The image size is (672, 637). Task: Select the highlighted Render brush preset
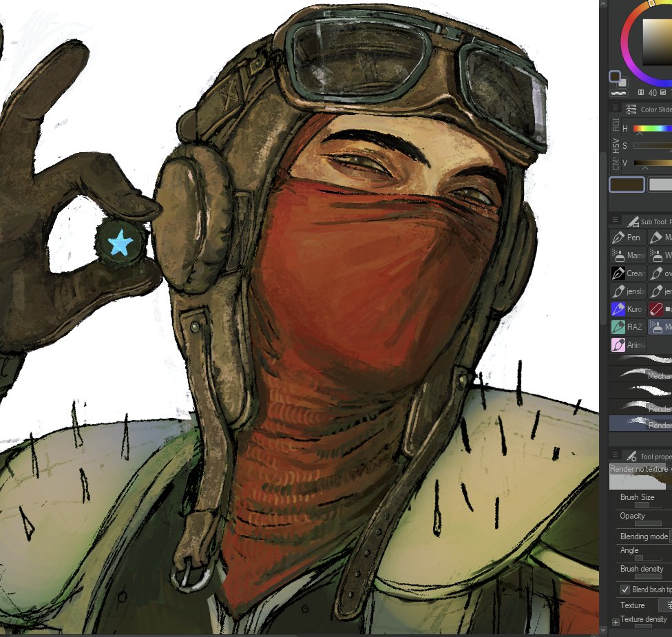click(x=640, y=424)
